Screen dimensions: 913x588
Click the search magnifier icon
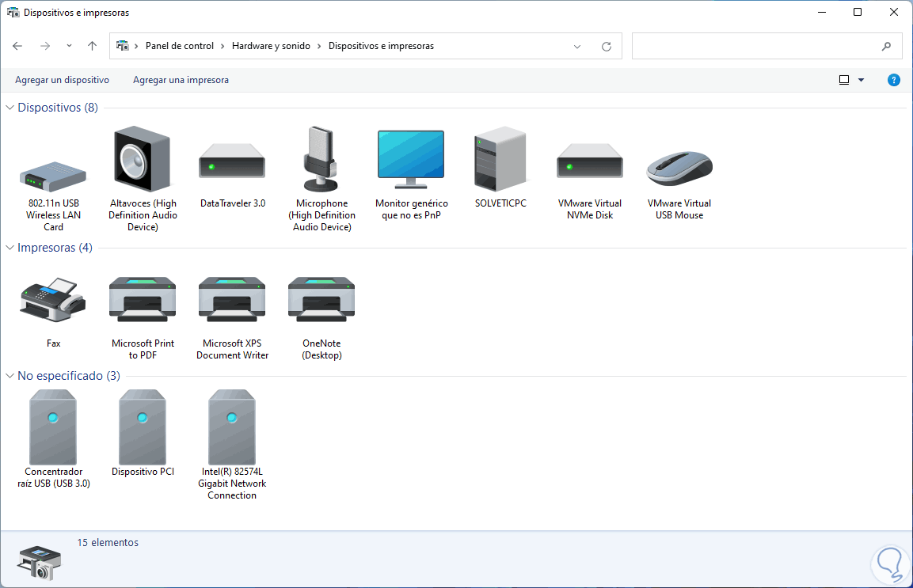(x=886, y=46)
